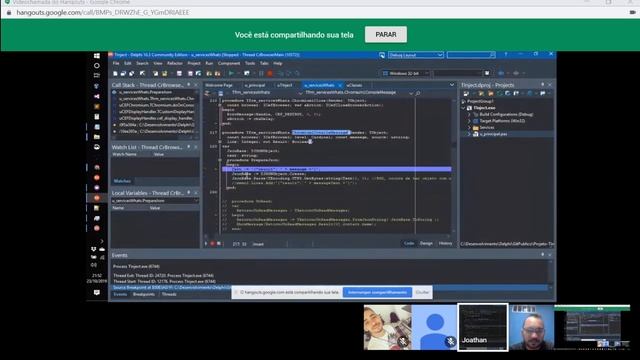Viewport: 640px width, 360px height.
Task: Click the red Program Reset icon
Action: 270,73
